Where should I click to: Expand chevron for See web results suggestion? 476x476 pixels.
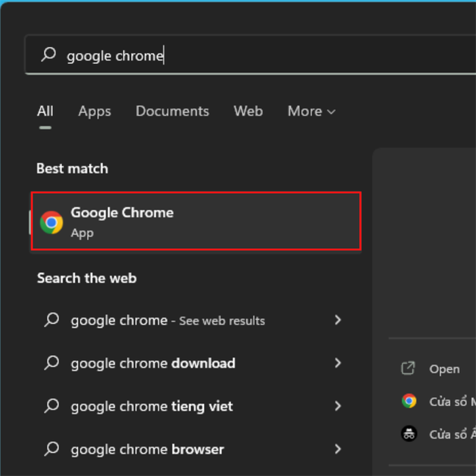tap(337, 320)
